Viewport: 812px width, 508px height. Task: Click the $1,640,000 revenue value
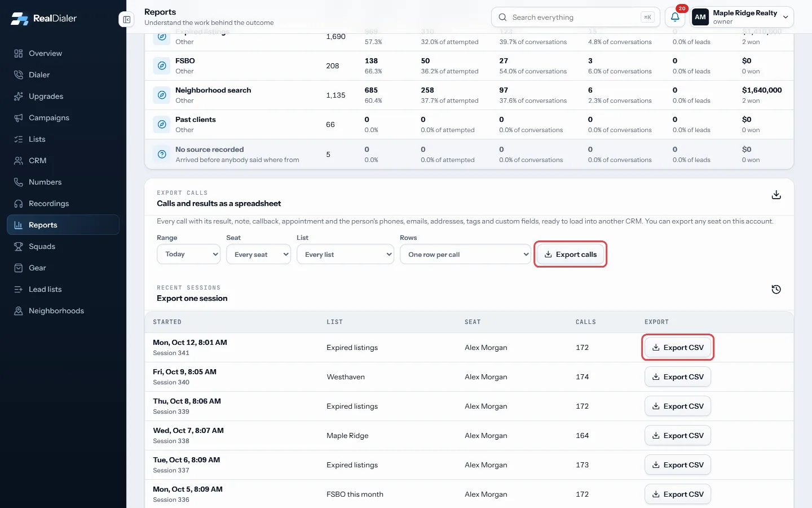pos(762,90)
